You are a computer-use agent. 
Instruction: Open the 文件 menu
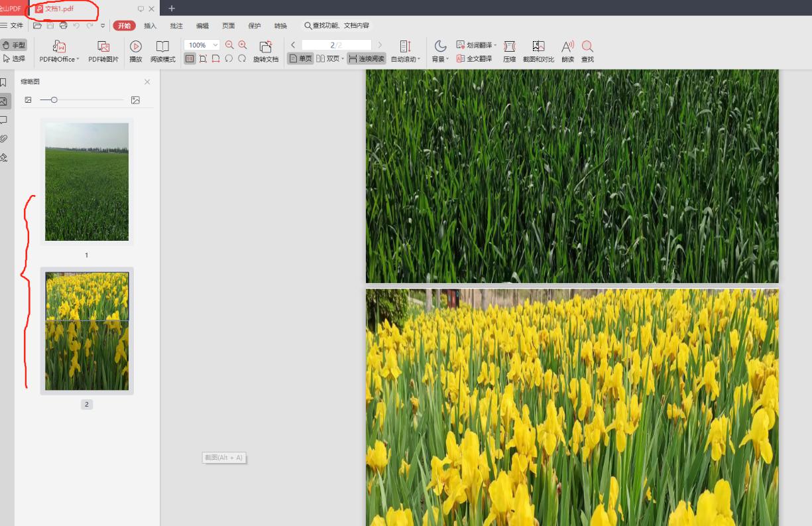12,26
